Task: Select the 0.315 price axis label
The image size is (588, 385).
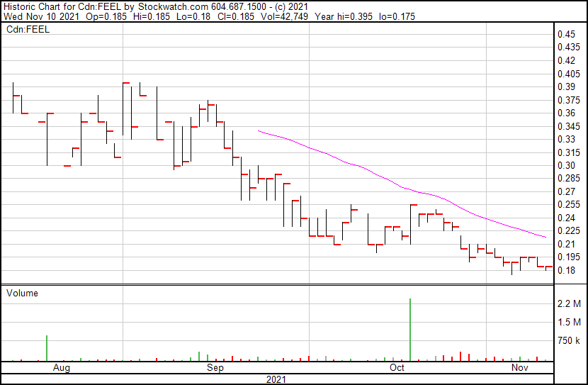Action: coord(569,152)
